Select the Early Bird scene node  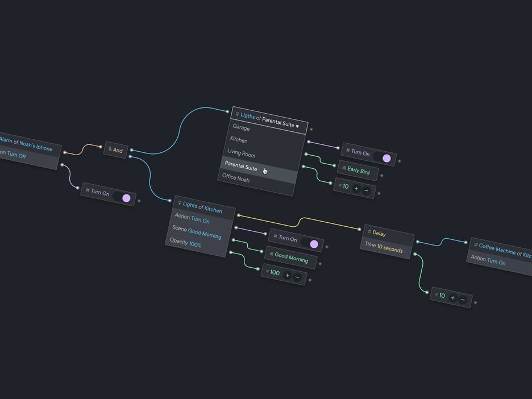pos(358,171)
